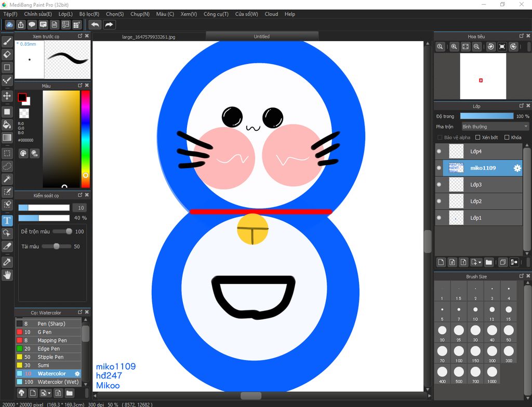The width and height of the screenshot is (532, 407).
Task: Switch to large_1647579933261.jpg tab
Action: coord(149,37)
